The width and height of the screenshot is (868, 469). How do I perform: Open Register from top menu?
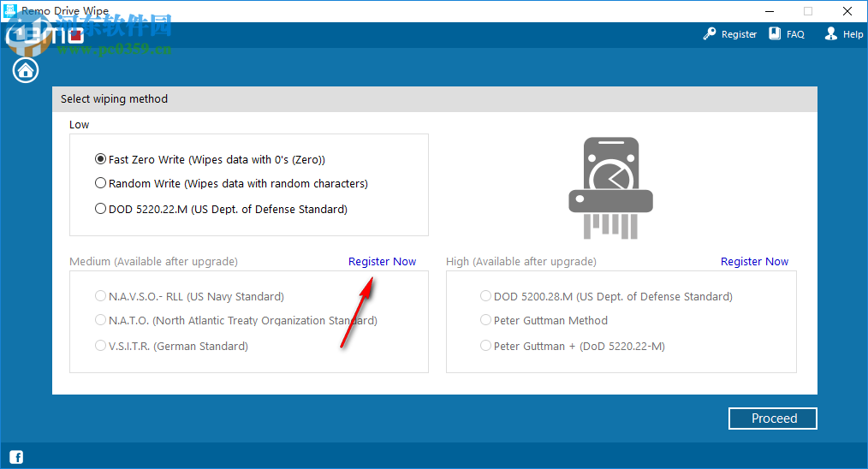[739, 34]
